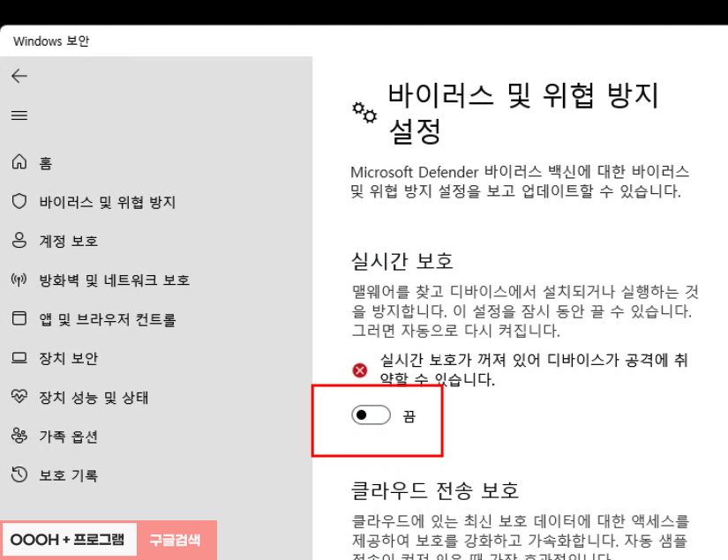
Task: Click the shield icon for virus protection
Action: pyautogui.click(x=19, y=201)
